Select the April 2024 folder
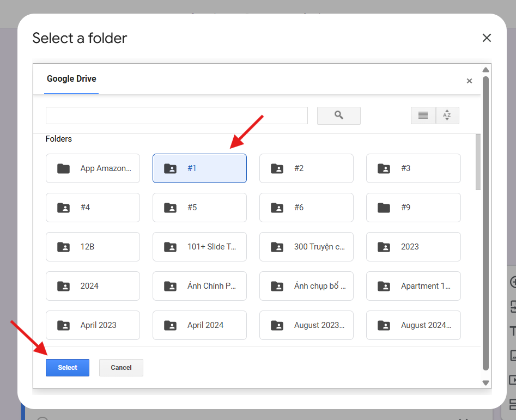The width and height of the screenshot is (516, 420). (199, 325)
